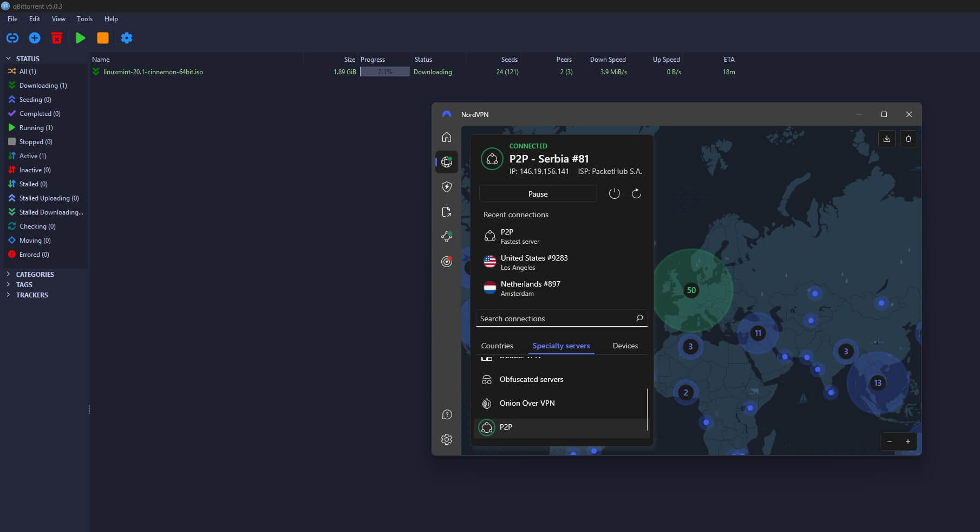
Task: Click the Search connections input field
Action: [x=562, y=319]
